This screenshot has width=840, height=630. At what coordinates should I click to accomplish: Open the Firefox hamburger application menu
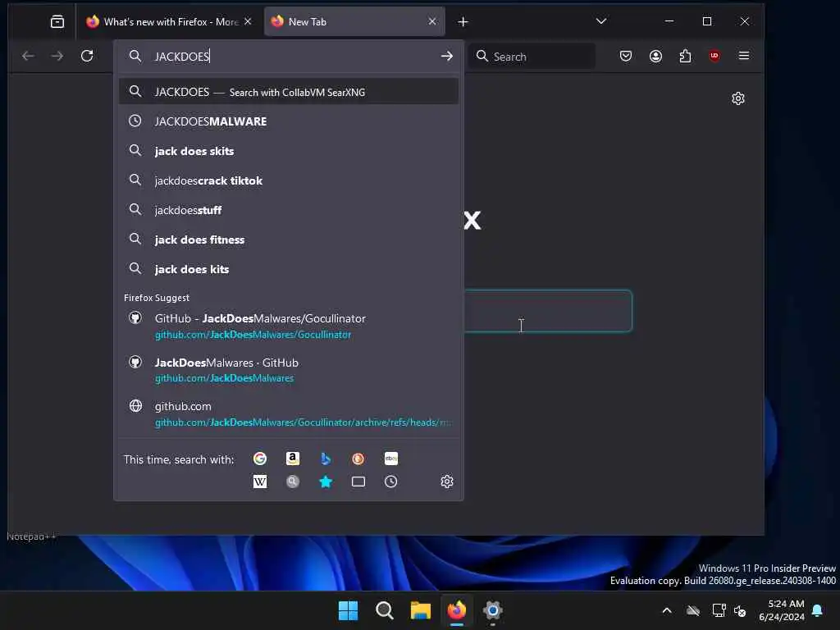coord(743,56)
